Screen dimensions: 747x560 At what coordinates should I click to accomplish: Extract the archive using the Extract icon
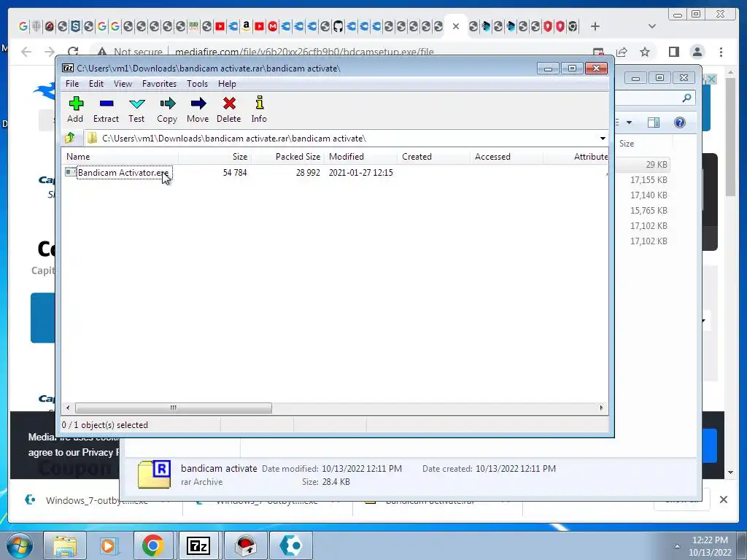(106, 109)
